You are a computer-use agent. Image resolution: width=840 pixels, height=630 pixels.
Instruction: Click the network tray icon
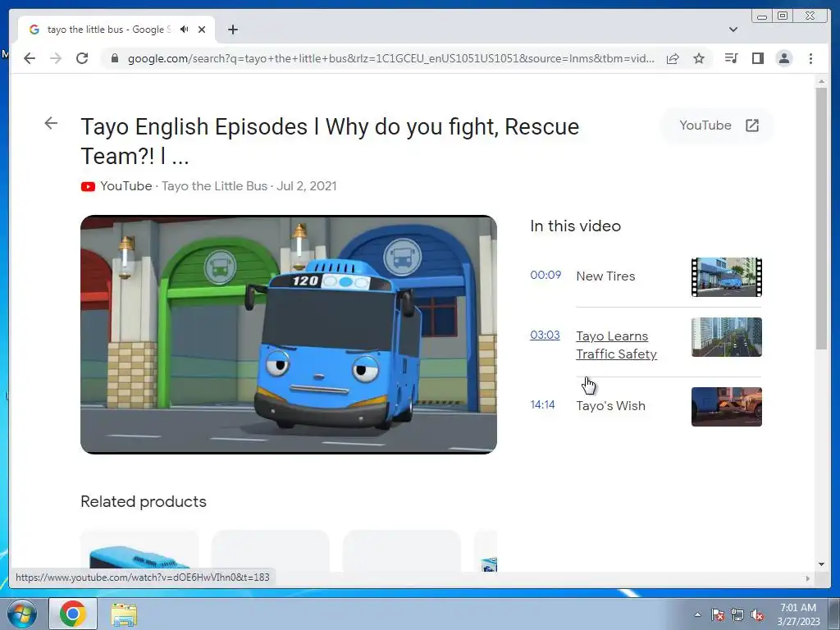737,614
